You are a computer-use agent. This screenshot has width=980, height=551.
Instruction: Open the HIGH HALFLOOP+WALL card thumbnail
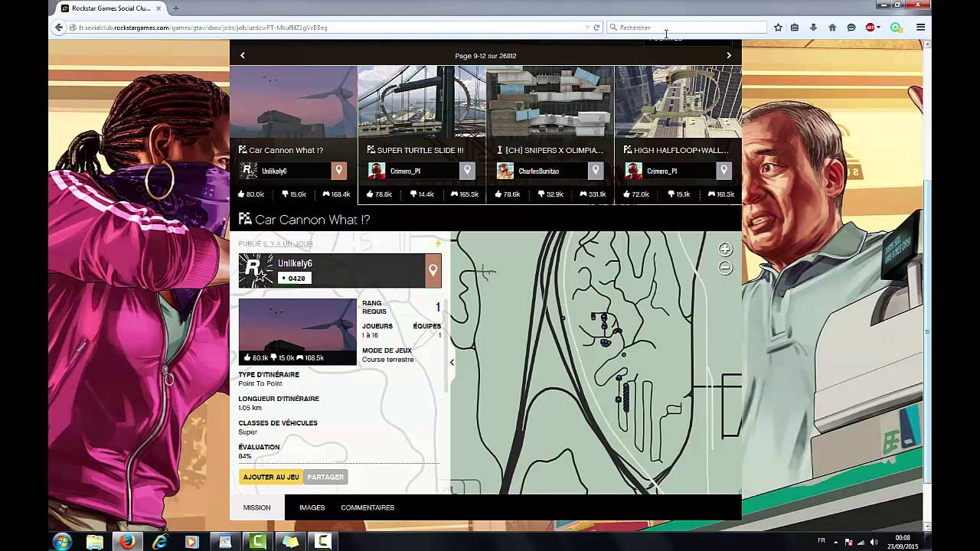point(678,102)
